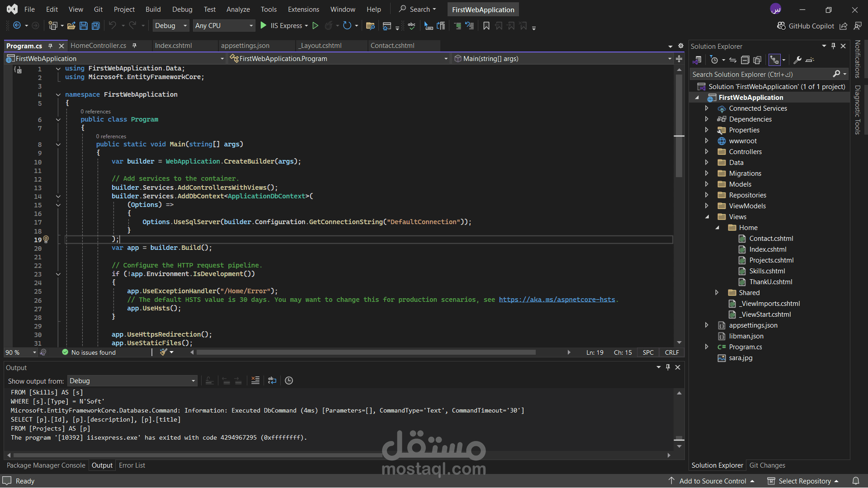
Task: Switch to the HomeController.cs tab
Action: click(x=99, y=46)
